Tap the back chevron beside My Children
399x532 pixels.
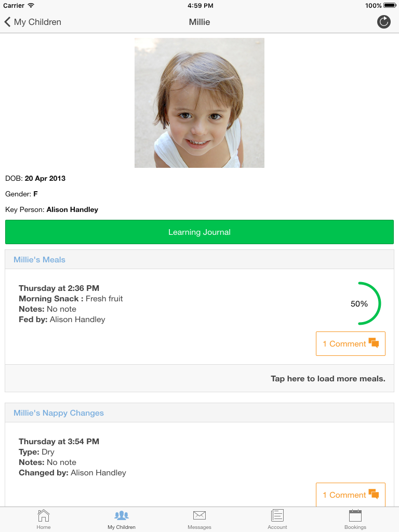[x=7, y=22]
